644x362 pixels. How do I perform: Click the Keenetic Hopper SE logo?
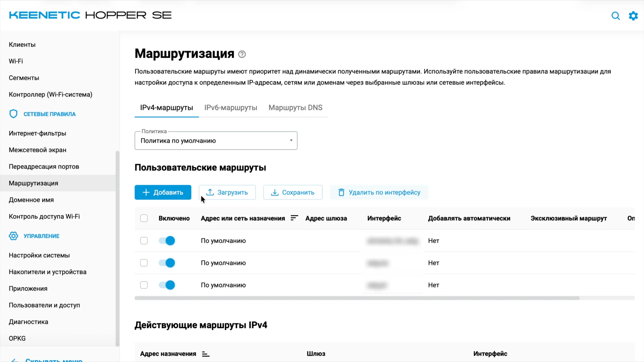90,15
